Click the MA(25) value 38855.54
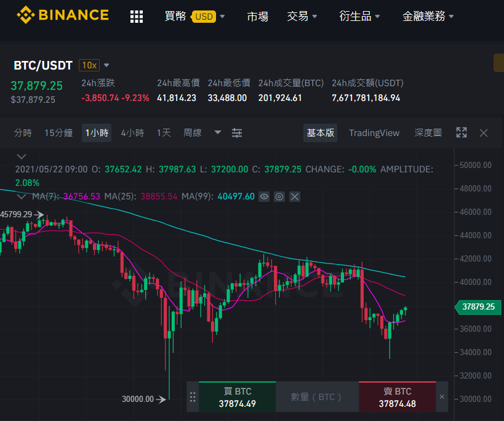This screenshot has width=504, height=421. [x=159, y=196]
